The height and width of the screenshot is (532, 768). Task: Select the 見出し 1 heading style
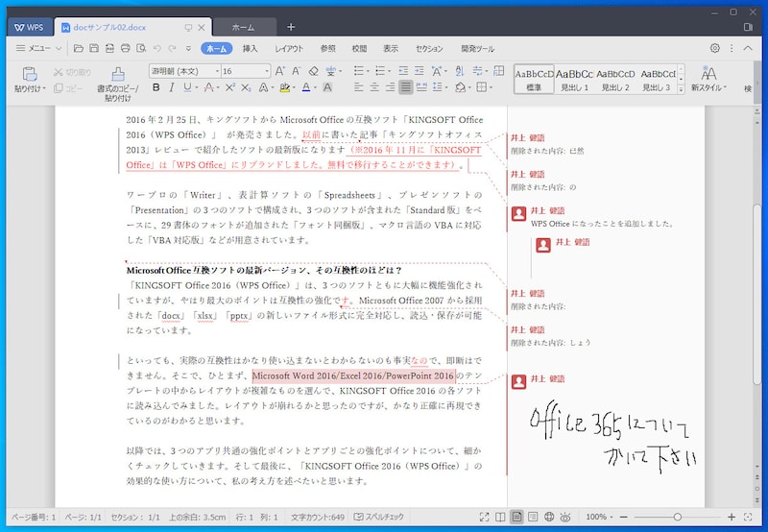(x=574, y=78)
